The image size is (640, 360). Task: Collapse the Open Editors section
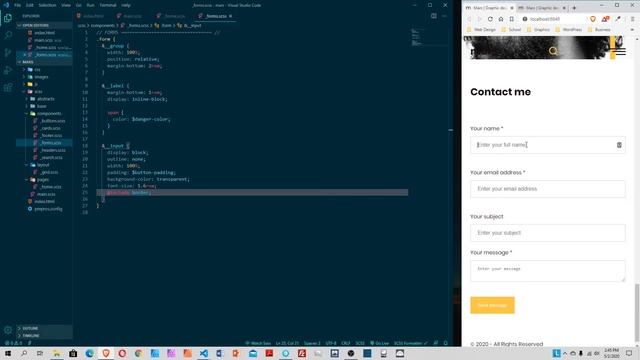[x=45, y=25]
